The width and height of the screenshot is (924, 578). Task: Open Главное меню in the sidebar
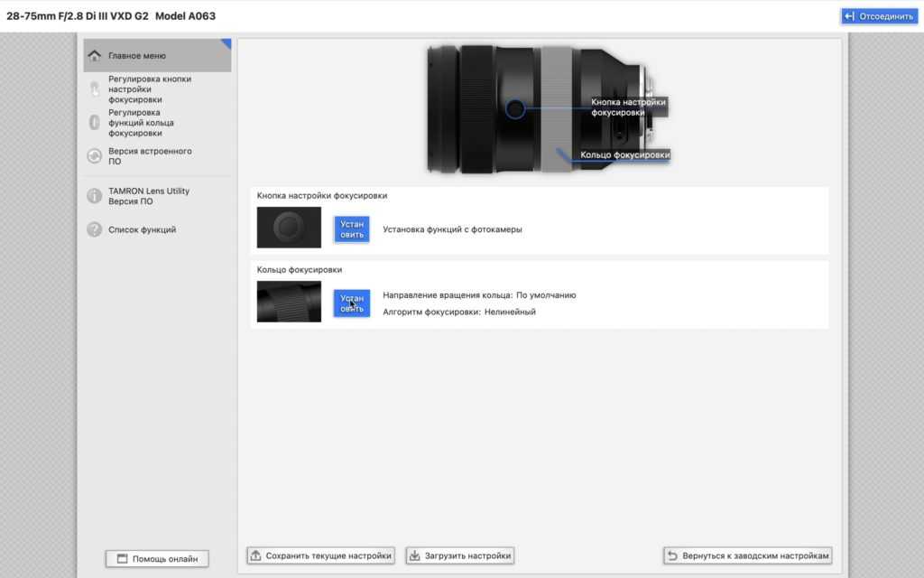pos(137,56)
